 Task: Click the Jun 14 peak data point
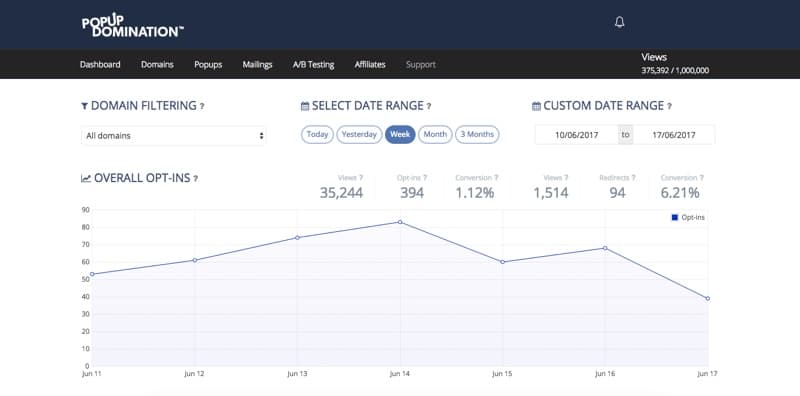[400, 222]
